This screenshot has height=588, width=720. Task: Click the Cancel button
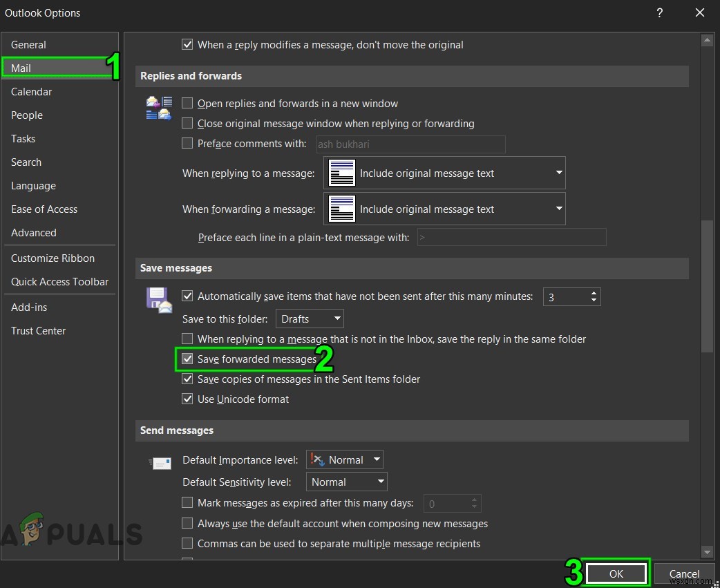pyautogui.click(x=683, y=573)
